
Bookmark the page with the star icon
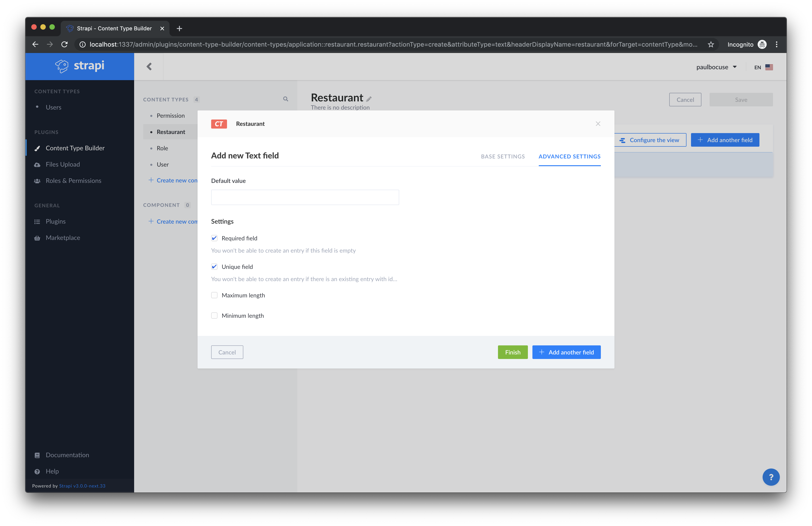click(711, 44)
